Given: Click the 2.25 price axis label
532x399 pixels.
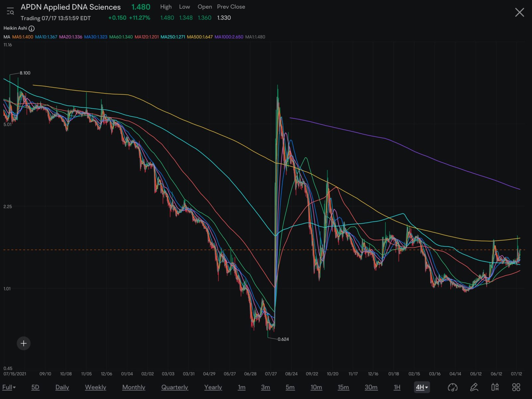Looking at the screenshot, I should 8,206.
